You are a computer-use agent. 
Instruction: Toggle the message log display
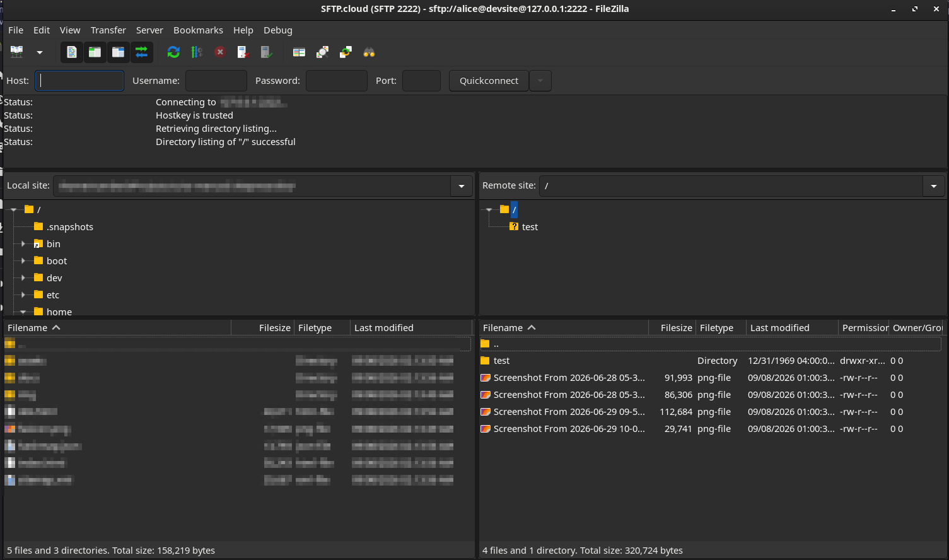72,52
